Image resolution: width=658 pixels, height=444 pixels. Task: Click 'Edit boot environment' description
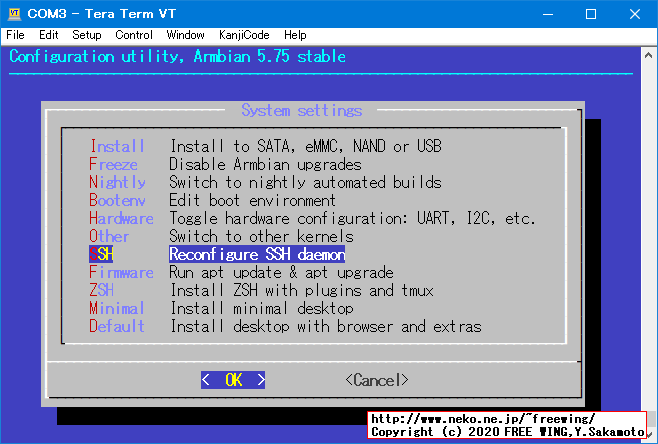click(x=252, y=200)
